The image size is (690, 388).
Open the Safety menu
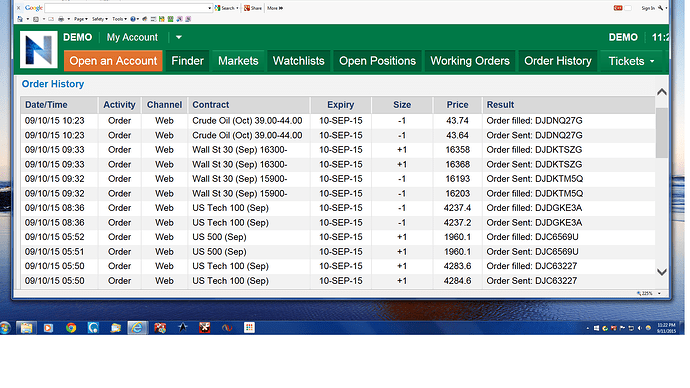tap(99, 19)
